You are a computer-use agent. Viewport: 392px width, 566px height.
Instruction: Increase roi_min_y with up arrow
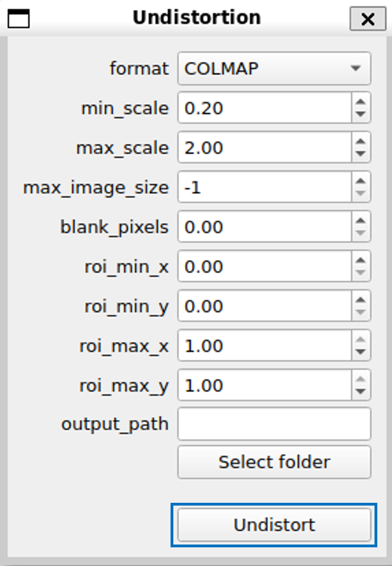361,300
